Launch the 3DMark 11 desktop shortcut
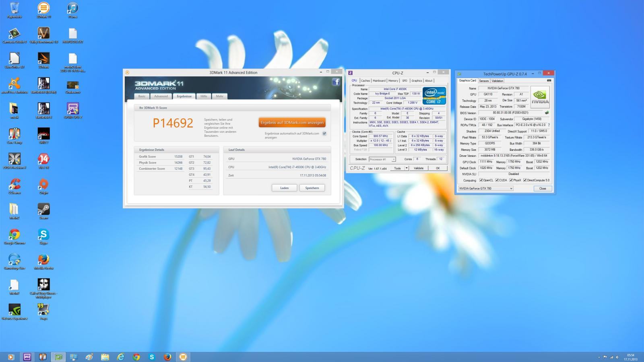This screenshot has height=362, width=644. (x=43, y=10)
